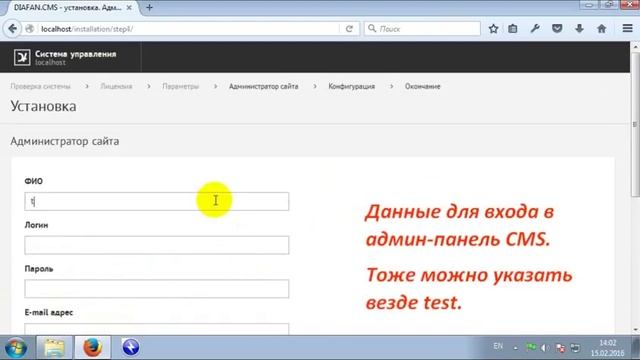This screenshot has width=640, height=360.
Task: Open the clock showing 14:02
Action: [x=607, y=347]
